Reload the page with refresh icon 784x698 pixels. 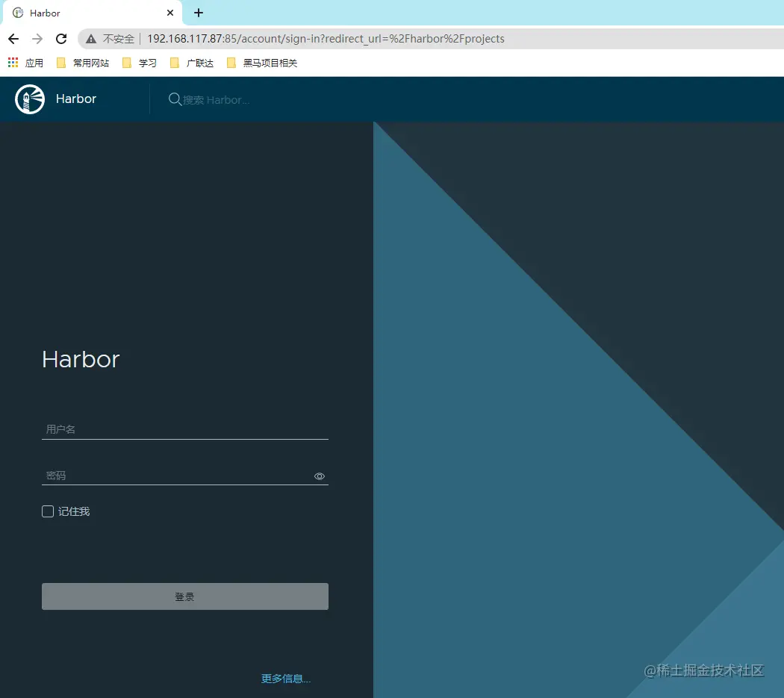[x=61, y=39]
